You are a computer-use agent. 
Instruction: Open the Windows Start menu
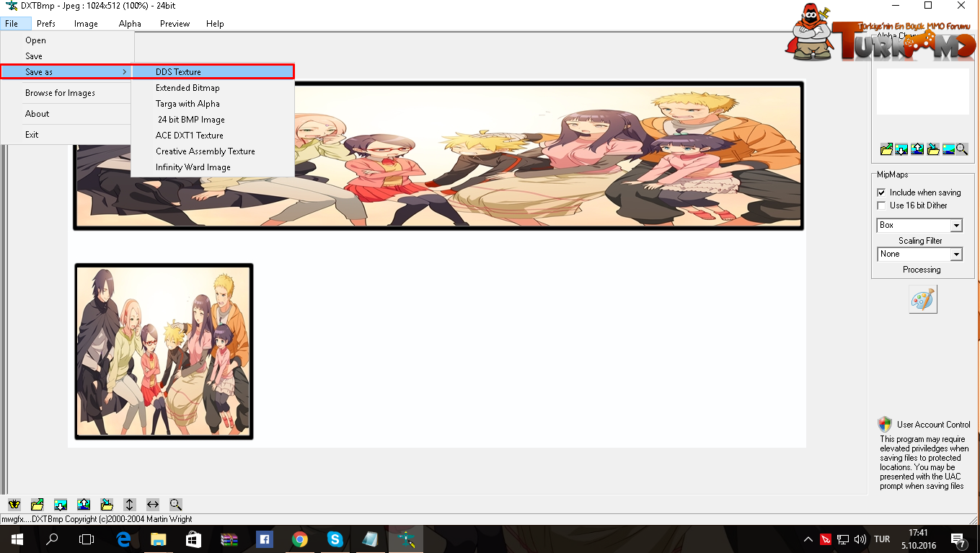16,539
